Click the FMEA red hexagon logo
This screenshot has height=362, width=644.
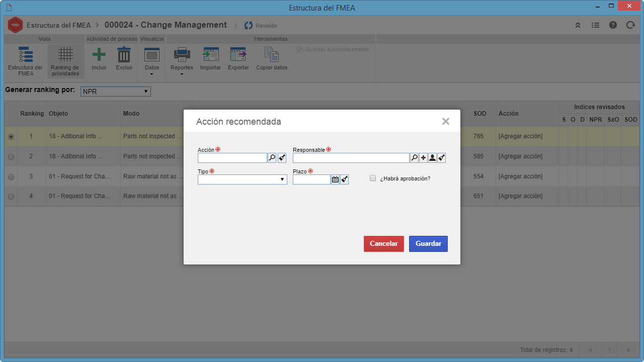(x=15, y=25)
